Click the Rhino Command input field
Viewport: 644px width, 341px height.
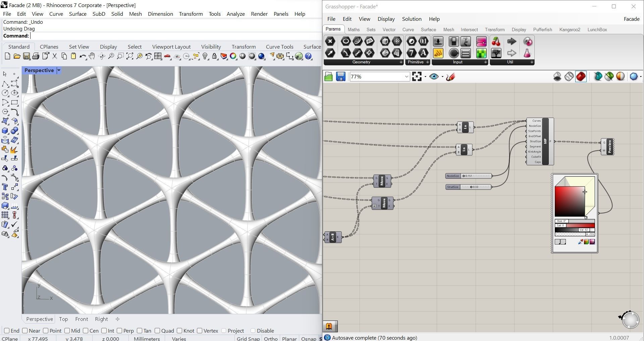click(176, 36)
